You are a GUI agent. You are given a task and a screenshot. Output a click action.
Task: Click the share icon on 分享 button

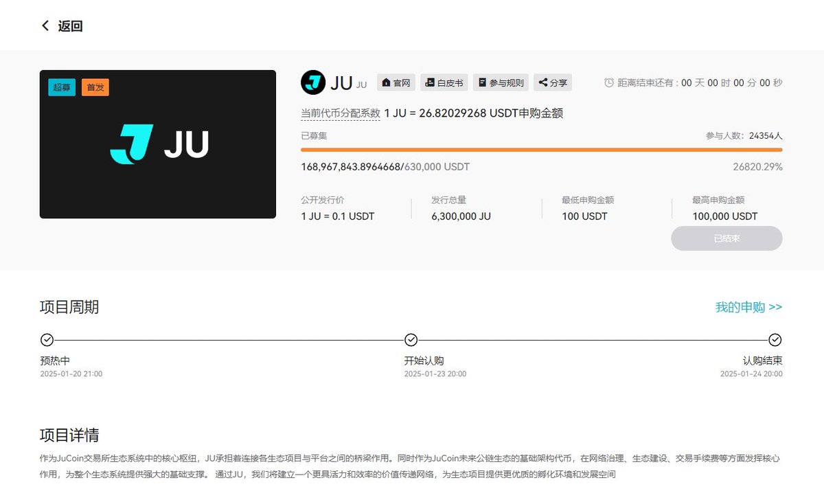542,82
